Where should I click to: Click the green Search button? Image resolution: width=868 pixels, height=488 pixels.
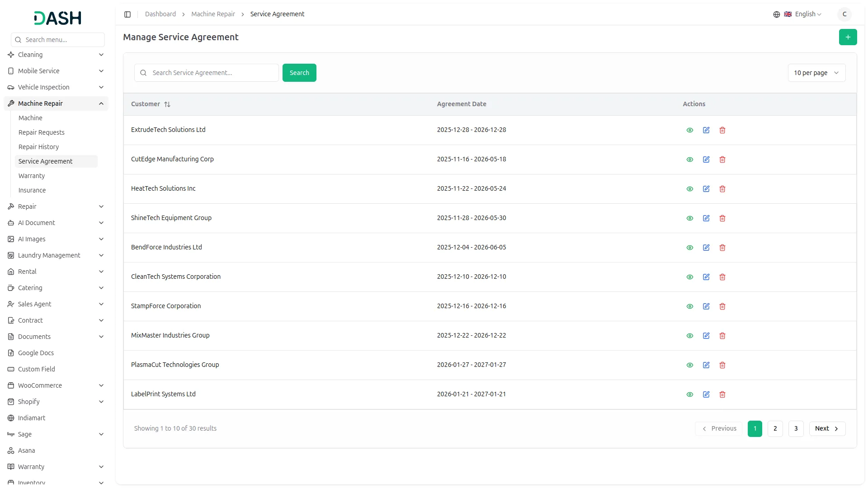pos(299,73)
